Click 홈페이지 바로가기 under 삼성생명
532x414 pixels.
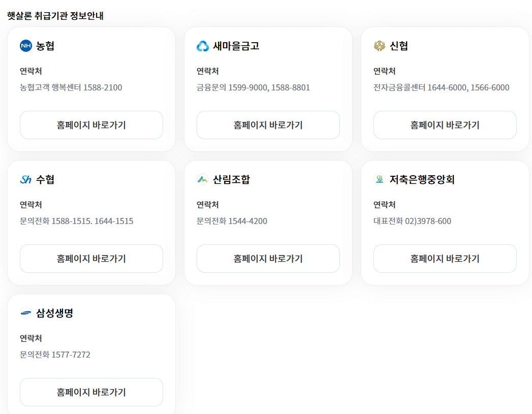tap(91, 392)
